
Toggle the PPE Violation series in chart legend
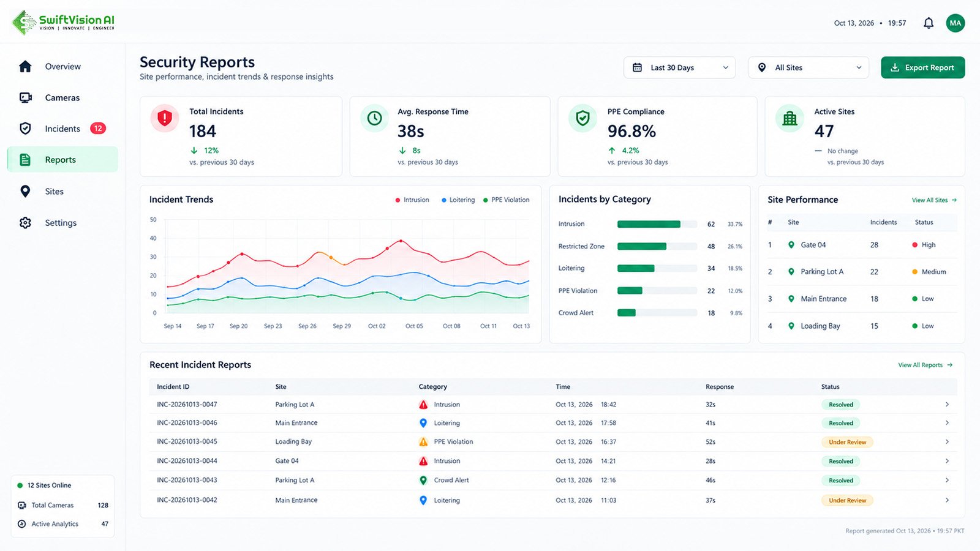coord(507,200)
